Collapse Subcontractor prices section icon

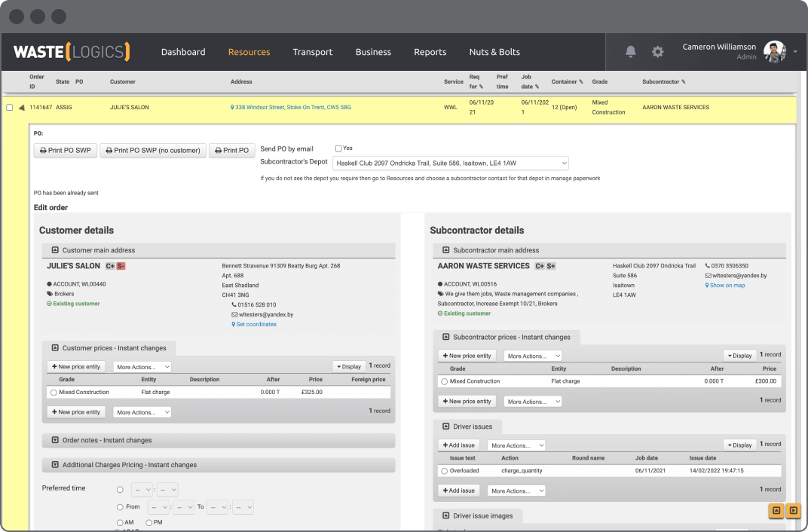(x=446, y=337)
